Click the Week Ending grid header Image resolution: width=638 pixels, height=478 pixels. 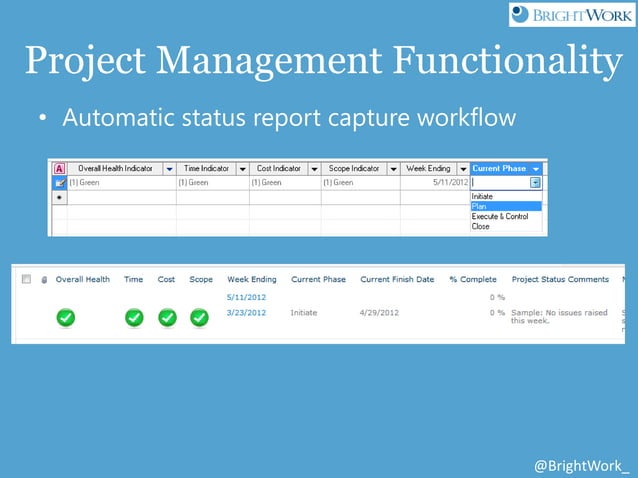point(428,169)
